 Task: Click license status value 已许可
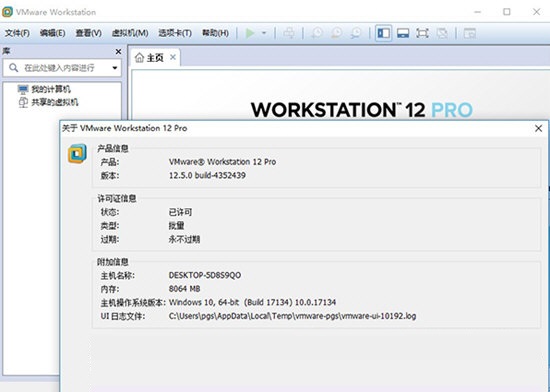(x=180, y=212)
